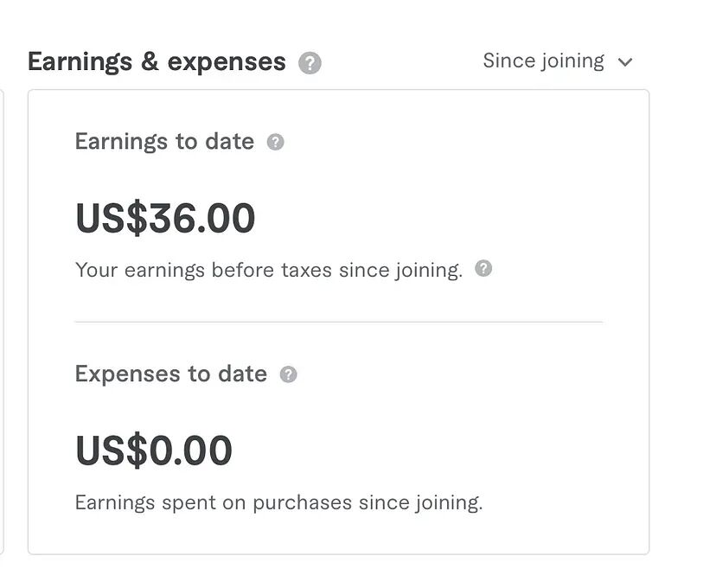Click the Expenses to date label
Viewport: 716px width, 588px height.
point(170,374)
